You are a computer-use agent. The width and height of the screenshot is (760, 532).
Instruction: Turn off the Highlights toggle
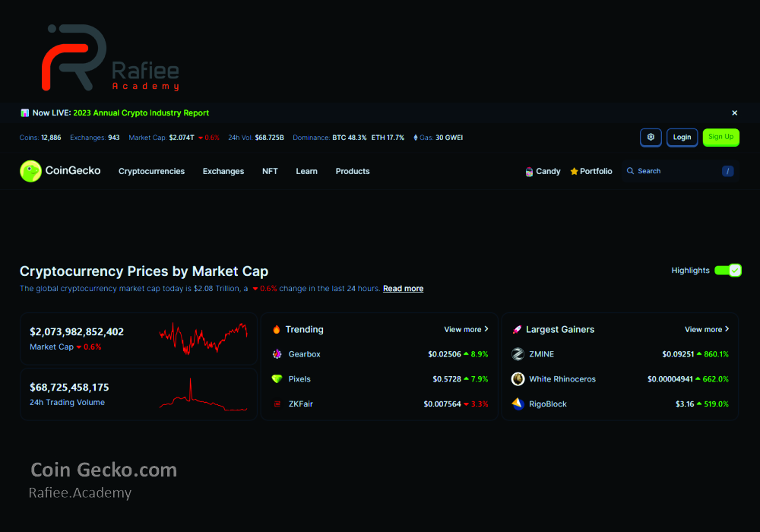(x=727, y=271)
